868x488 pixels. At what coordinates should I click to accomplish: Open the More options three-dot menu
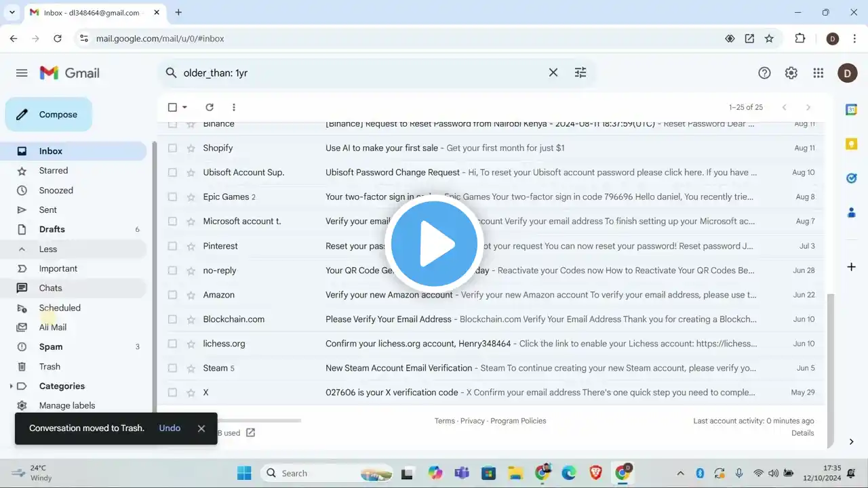234,107
